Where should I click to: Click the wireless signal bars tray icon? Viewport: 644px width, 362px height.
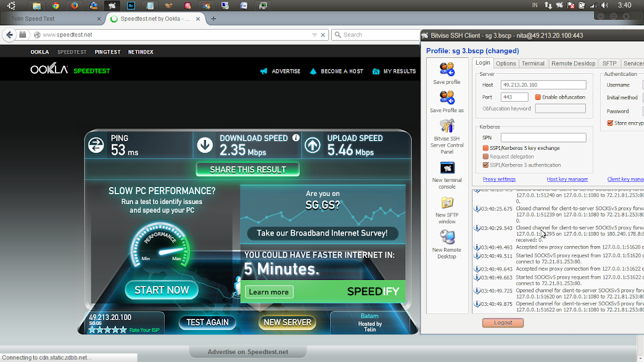point(593,6)
